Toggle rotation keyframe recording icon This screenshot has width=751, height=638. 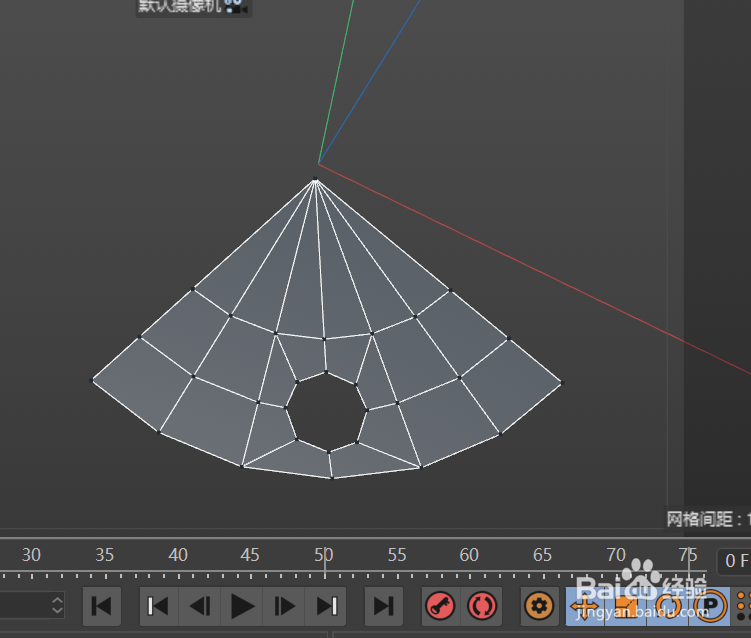668,606
